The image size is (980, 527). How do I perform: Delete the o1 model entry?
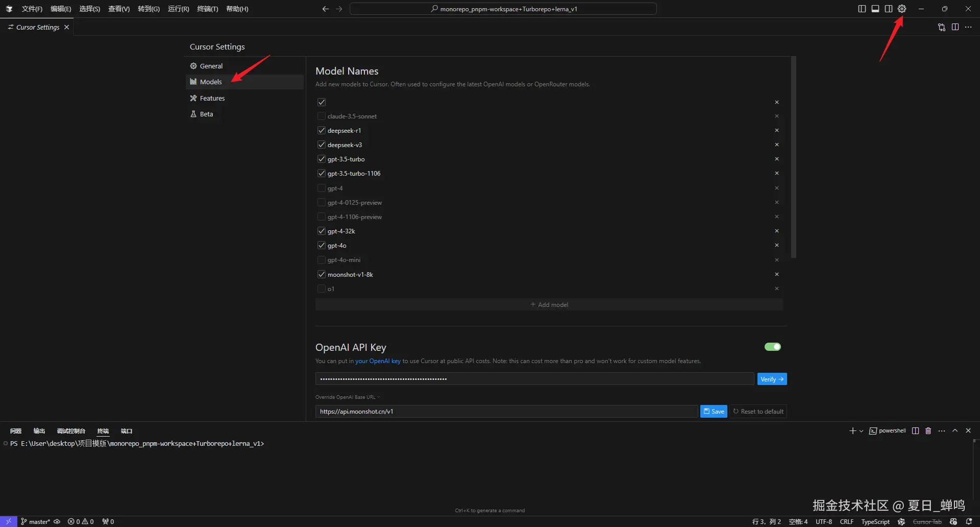pyautogui.click(x=777, y=289)
